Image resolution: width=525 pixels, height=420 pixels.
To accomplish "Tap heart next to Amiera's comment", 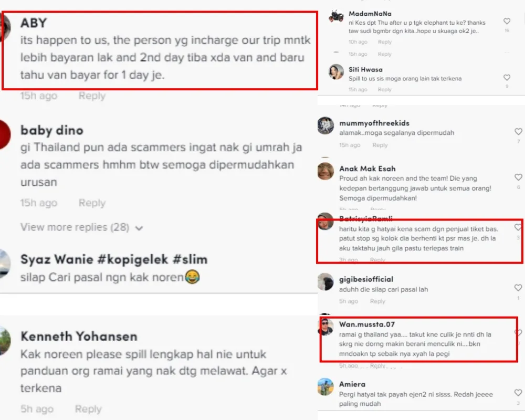I will (518, 393).
